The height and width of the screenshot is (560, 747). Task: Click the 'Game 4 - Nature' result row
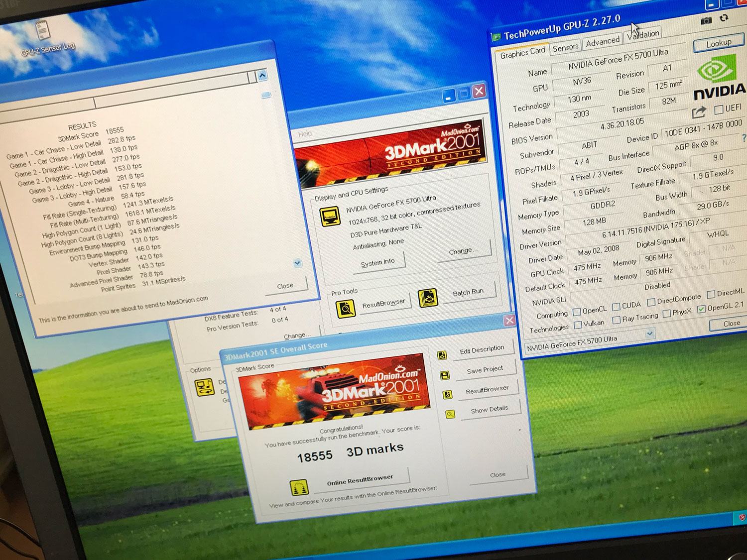click(106, 199)
